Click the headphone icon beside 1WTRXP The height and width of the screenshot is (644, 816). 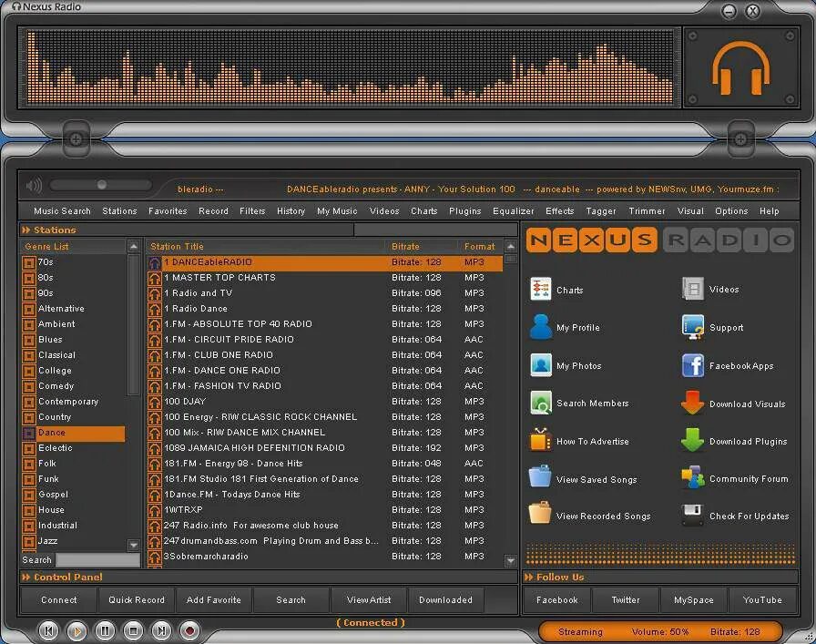(x=154, y=510)
